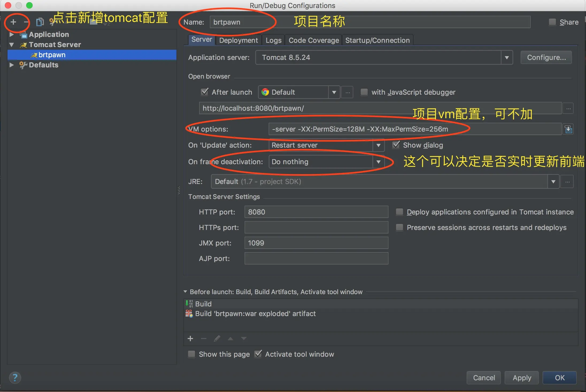Viewport: 586px width, 392px height.
Task: Expand the Defaults tree node
Action: point(11,65)
